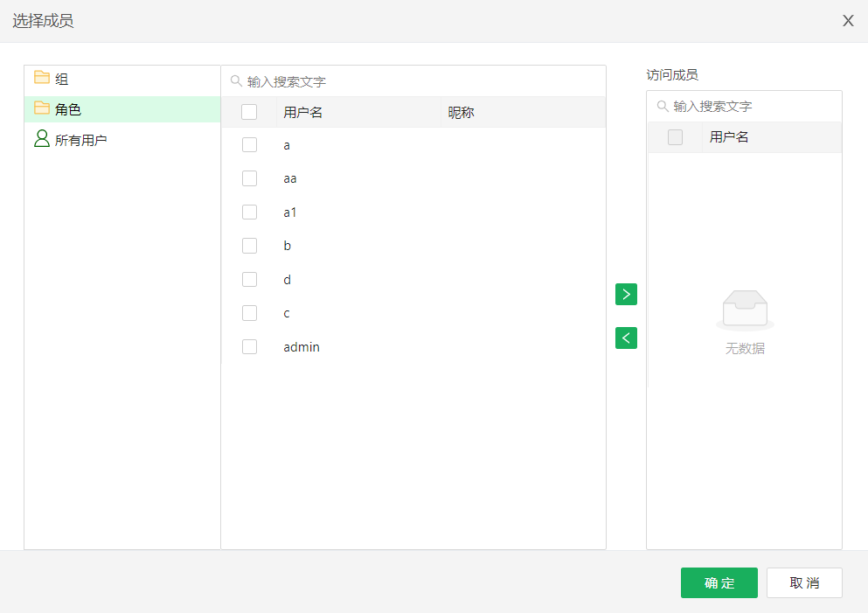Image resolution: width=868 pixels, height=613 pixels.
Task: Click the folder icon beside 组
Action: (41, 78)
